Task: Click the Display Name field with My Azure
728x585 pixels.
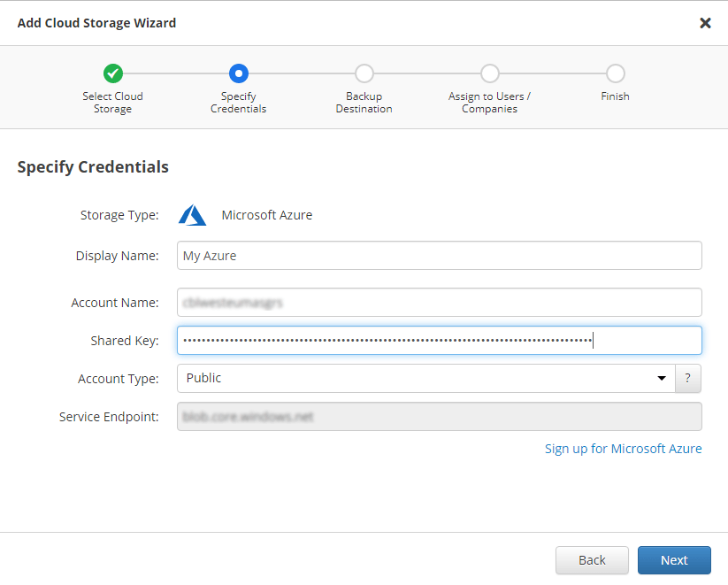Action: 439,256
